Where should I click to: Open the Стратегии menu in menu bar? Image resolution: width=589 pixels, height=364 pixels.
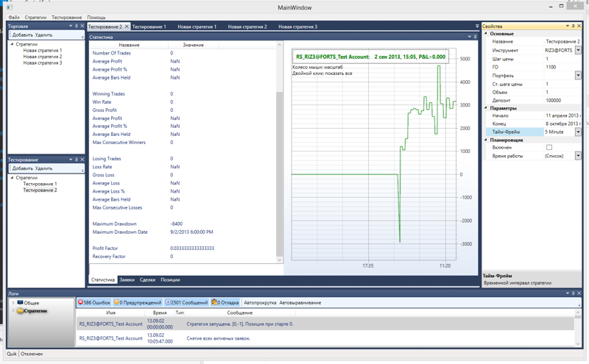coord(35,16)
